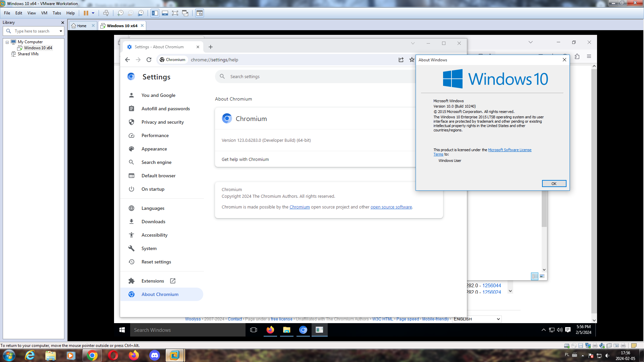Select Windows 10 x64 in Library tree
The width and height of the screenshot is (644, 362).
pos(38,48)
